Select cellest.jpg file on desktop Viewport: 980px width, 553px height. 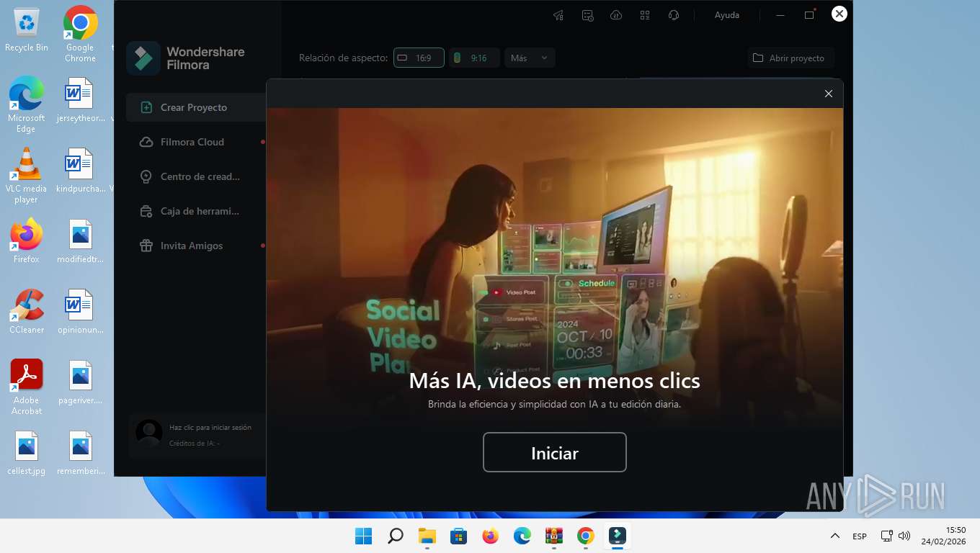(27, 453)
